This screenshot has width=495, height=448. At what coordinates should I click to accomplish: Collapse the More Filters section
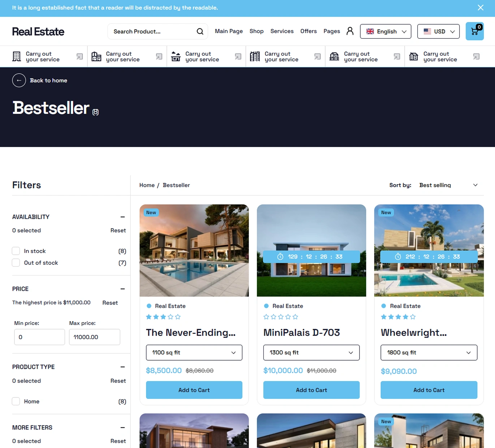coord(122,427)
